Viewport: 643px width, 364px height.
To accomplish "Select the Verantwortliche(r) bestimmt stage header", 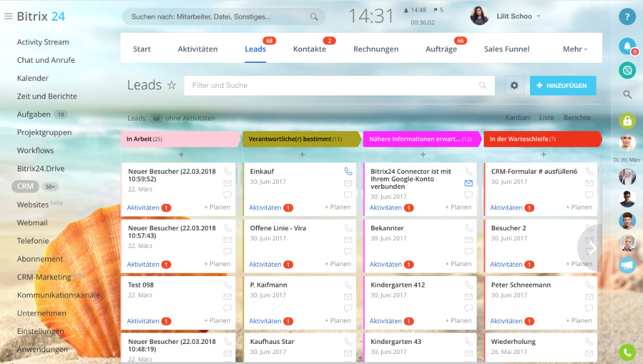I will 302,139.
